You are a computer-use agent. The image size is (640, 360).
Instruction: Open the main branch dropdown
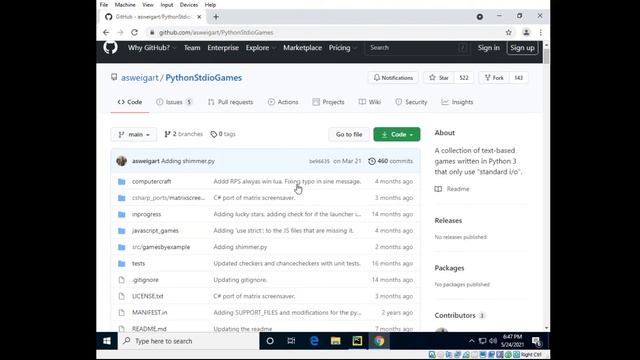[x=134, y=134]
